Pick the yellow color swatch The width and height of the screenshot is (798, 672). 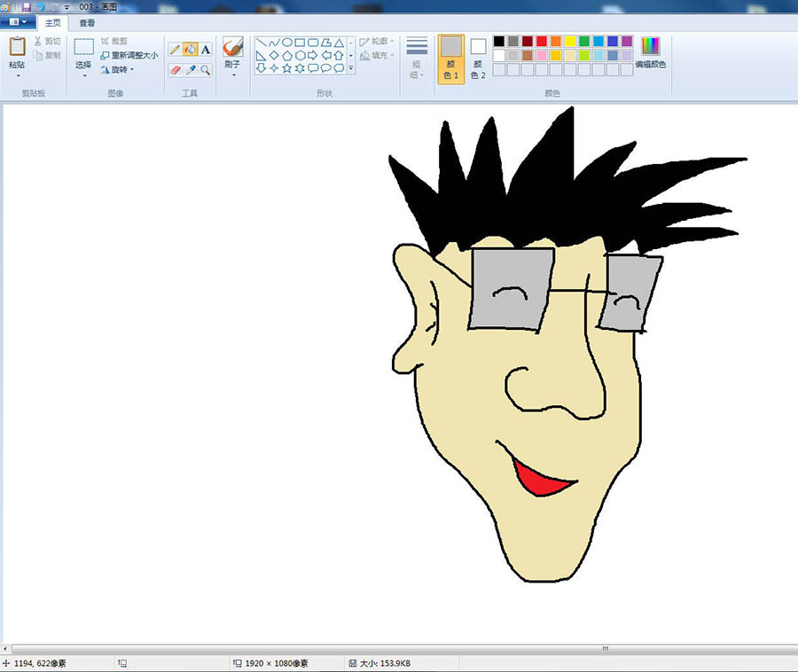point(570,41)
